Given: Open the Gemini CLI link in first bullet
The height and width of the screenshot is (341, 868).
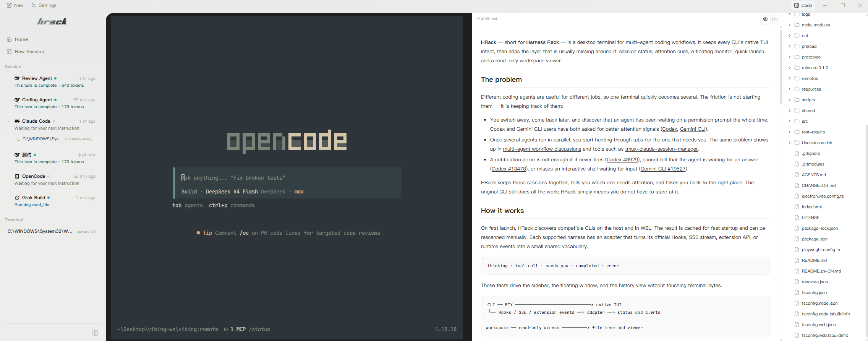Looking at the screenshot, I should 693,129.
